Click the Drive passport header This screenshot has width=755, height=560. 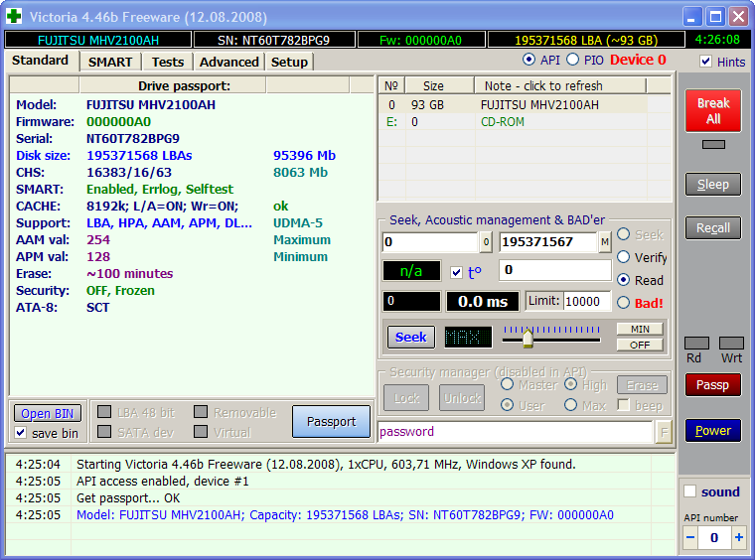[x=173, y=85]
